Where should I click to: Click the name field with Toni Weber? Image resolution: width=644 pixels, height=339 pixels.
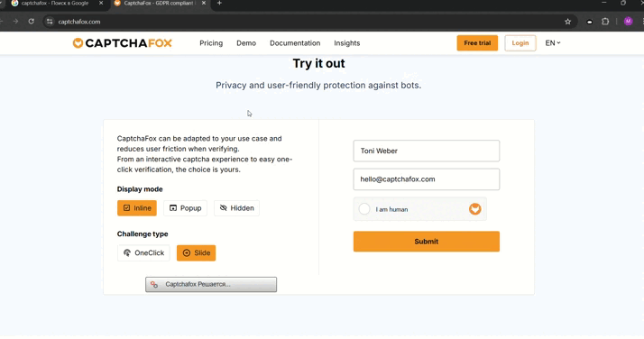(427, 151)
